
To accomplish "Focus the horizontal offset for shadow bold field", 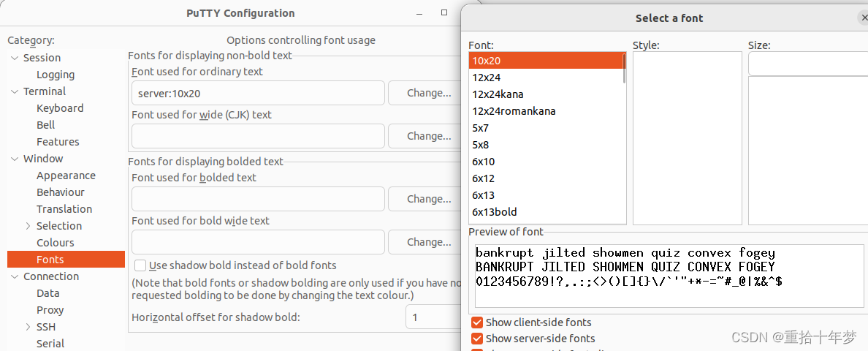I will pyautogui.click(x=433, y=318).
